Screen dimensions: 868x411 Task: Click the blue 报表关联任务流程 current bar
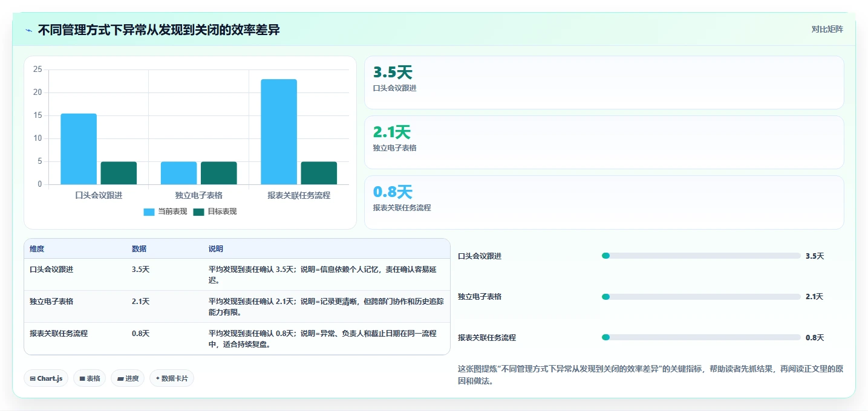[279, 132]
